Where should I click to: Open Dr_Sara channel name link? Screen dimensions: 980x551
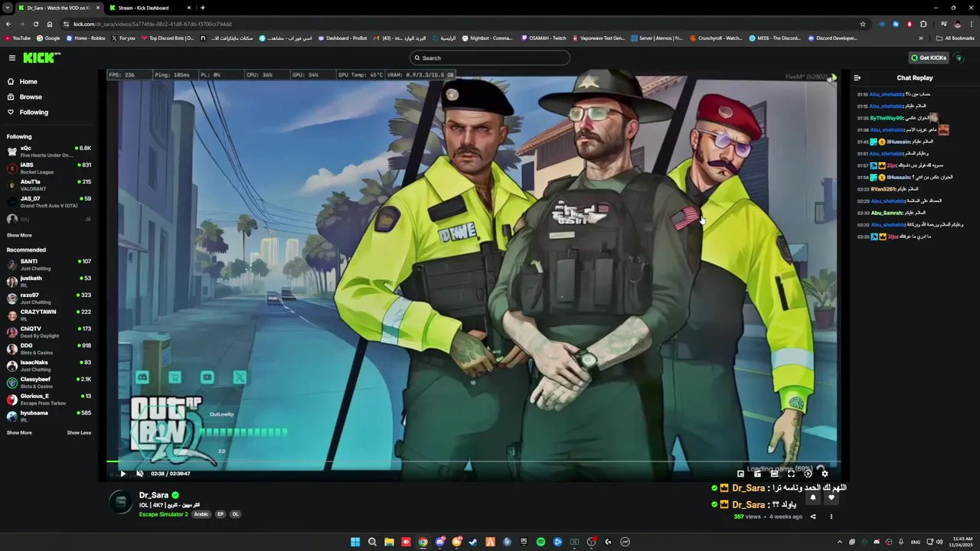(x=154, y=495)
